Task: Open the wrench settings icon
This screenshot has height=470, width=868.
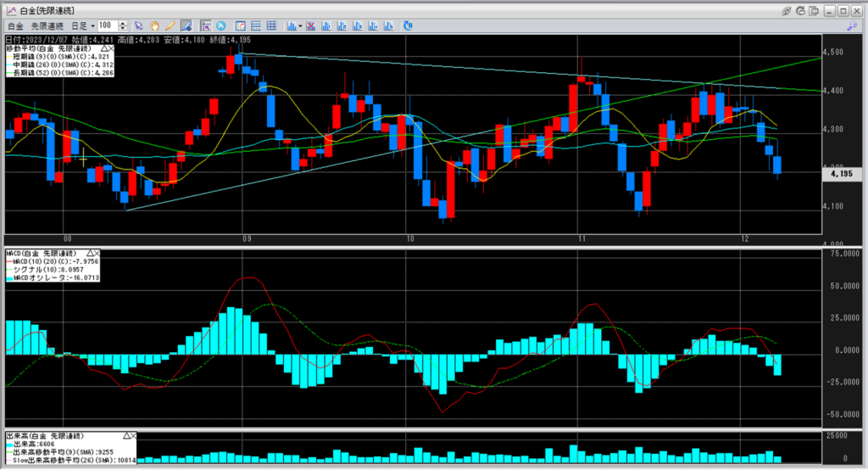Action: pyautogui.click(x=852, y=26)
